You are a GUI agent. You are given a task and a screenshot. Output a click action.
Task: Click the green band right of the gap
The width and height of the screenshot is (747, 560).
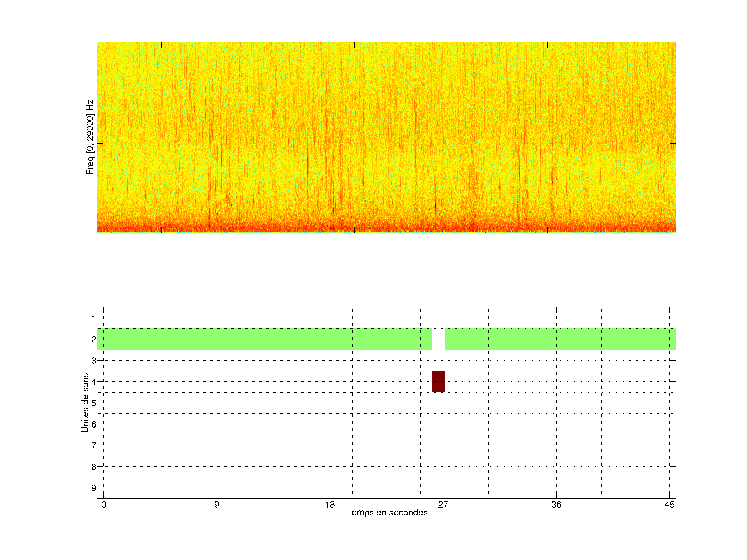click(x=560, y=339)
